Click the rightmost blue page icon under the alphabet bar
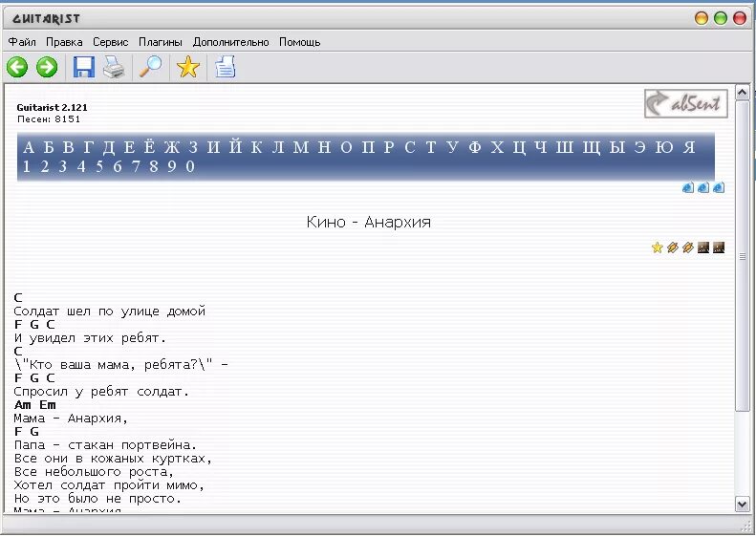The height and width of the screenshot is (537, 756). pyautogui.click(x=719, y=187)
